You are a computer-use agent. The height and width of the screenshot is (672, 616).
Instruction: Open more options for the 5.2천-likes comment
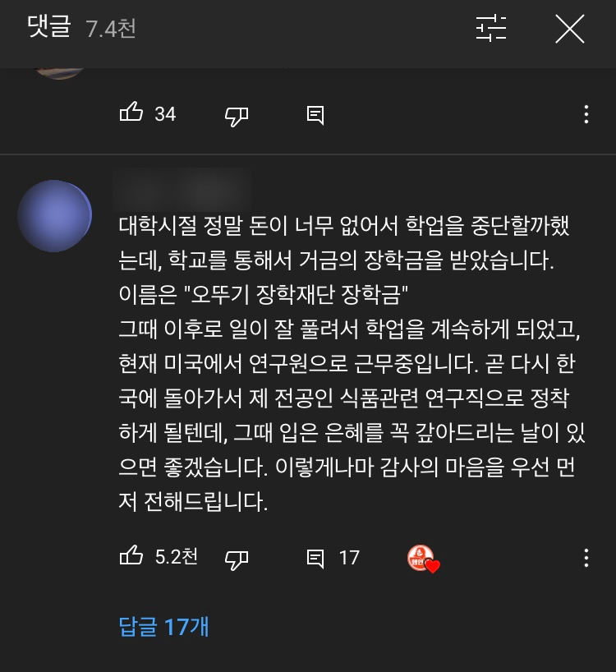pyautogui.click(x=586, y=558)
